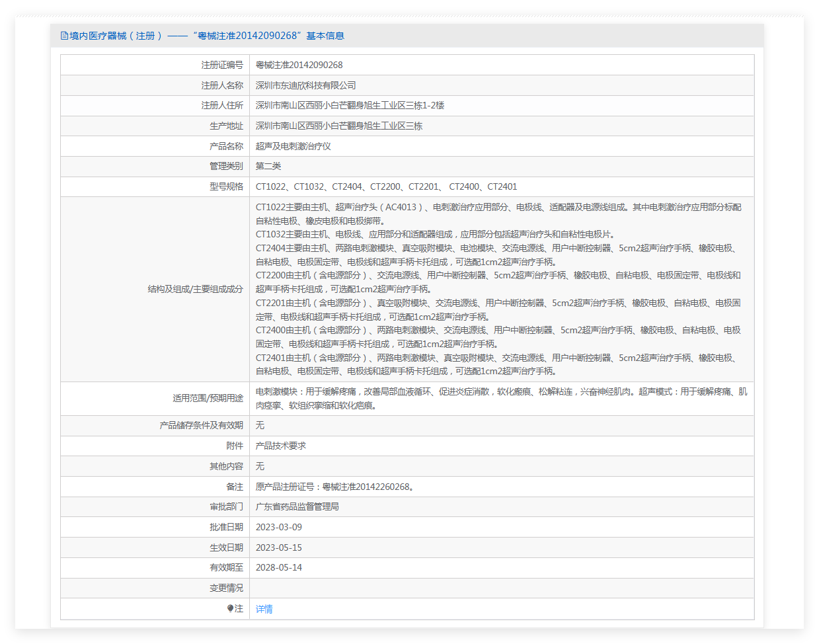The height and width of the screenshot is (644, 819).
Task: Click the 型号规格 label
Action: pos(226,186)
